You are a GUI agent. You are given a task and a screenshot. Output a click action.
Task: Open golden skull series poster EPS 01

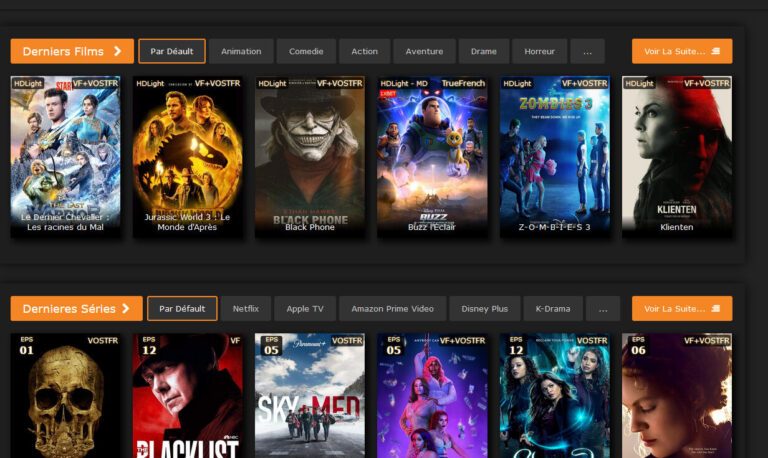tap(65, 396)
